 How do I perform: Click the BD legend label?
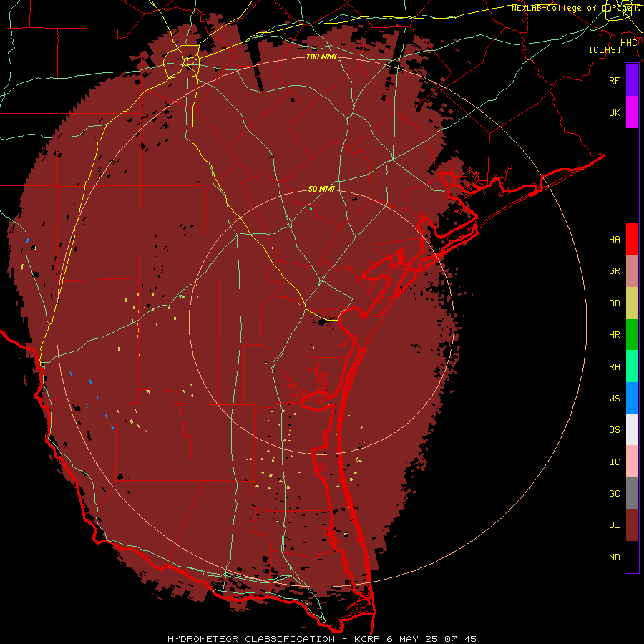pos(615,303)
